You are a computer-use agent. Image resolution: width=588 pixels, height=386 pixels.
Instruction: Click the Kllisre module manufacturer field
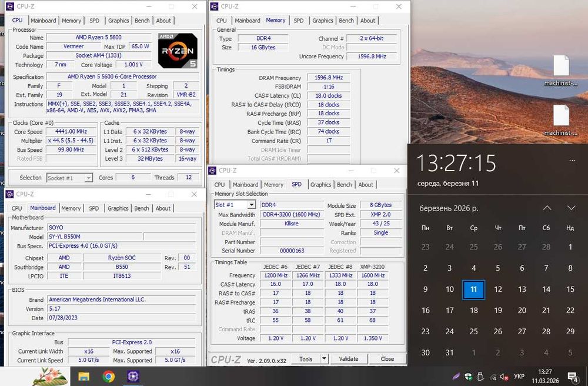(x=292, y=224)
